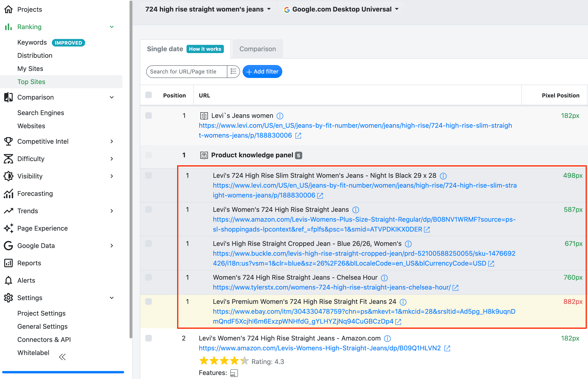Open the search list options icon
The height and width of the screenshot is (379, 588).
click(233, 71)
